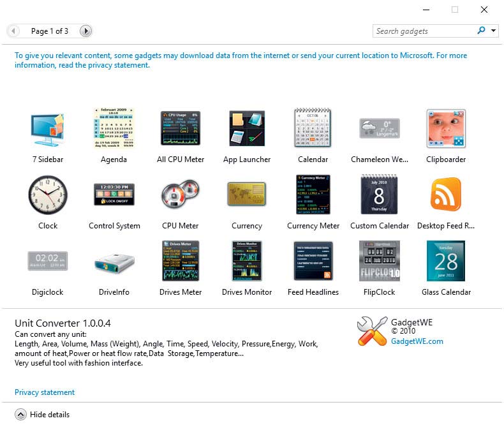Viewport: 504px width, 430px height.
Task: Click the Unit Converter 1.0.0.4 title
Action: click(x=63, y=323)
